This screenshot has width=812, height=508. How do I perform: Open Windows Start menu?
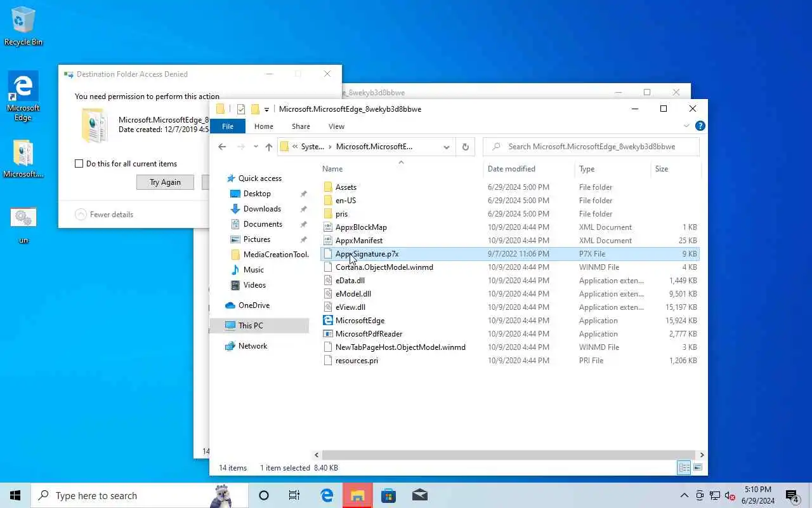click(x=15, y=495)
